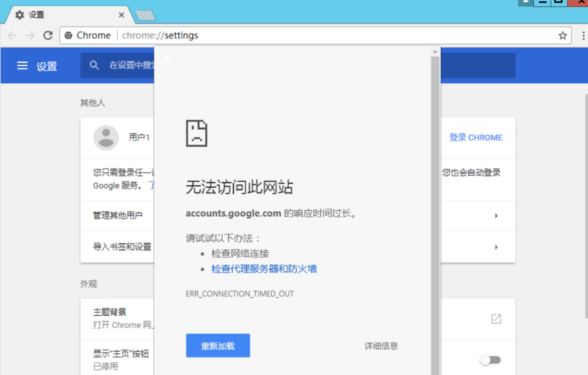
Task: Click the Chrome site info icon in address bar
Action: click(68, 36)
